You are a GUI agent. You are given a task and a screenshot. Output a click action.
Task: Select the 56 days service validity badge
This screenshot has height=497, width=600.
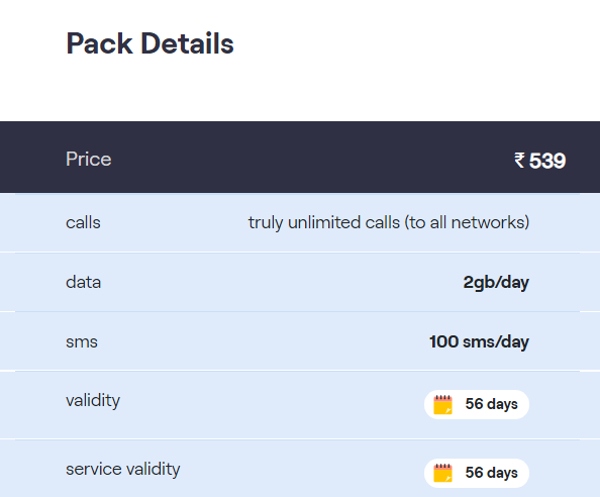(476, 473)
